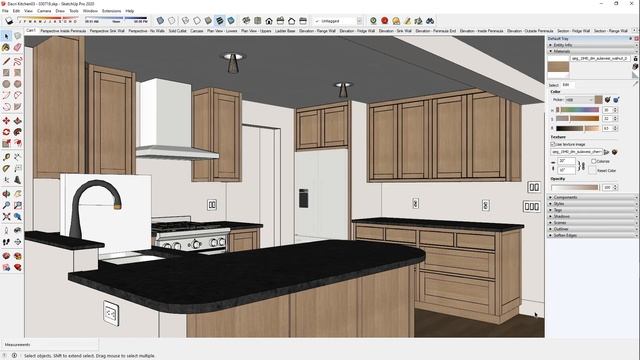Expand the Shadows panel
Screen dimensions: 640x360
(x=593, y=216)
